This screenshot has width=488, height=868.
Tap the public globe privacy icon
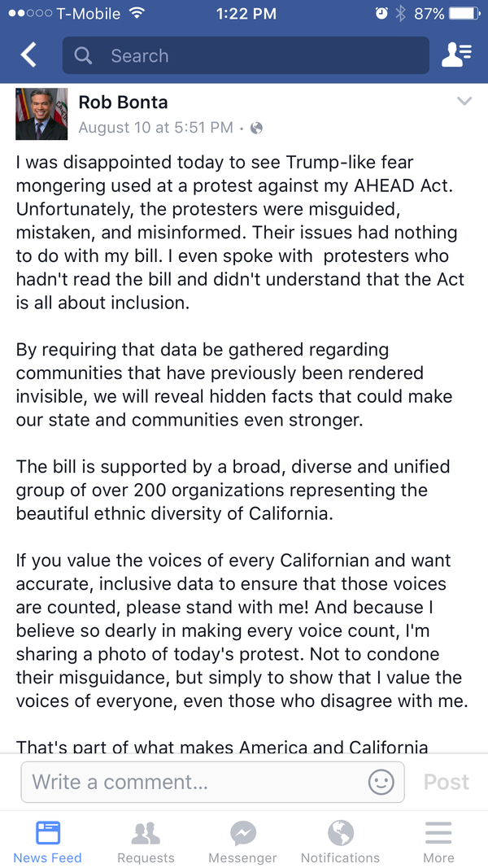[x=257, y=128]
